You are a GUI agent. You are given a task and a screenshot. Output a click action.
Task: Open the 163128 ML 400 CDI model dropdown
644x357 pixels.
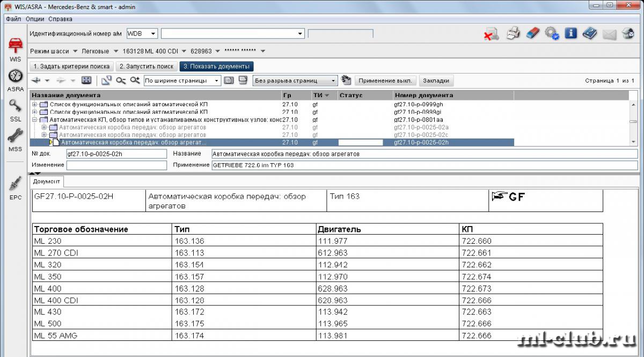pyautogui.click(x=184, y=52)
